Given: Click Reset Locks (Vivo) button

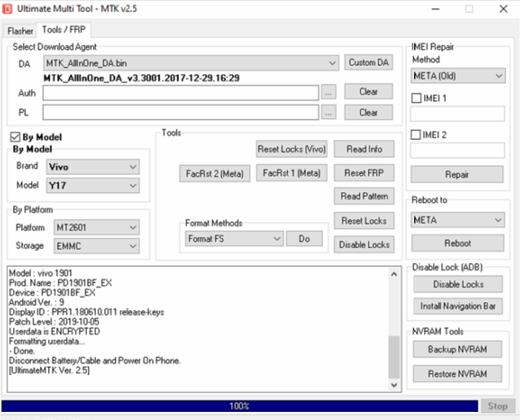Looking at the screenshot, I should (x=291, y=149).
